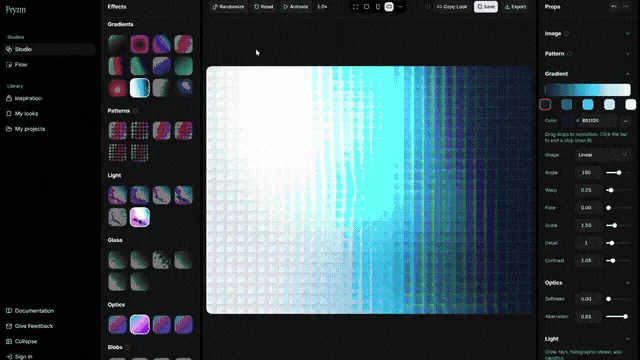Screen dimensions: 640x360
Task: Save the current look
Action: click(486, 7)
